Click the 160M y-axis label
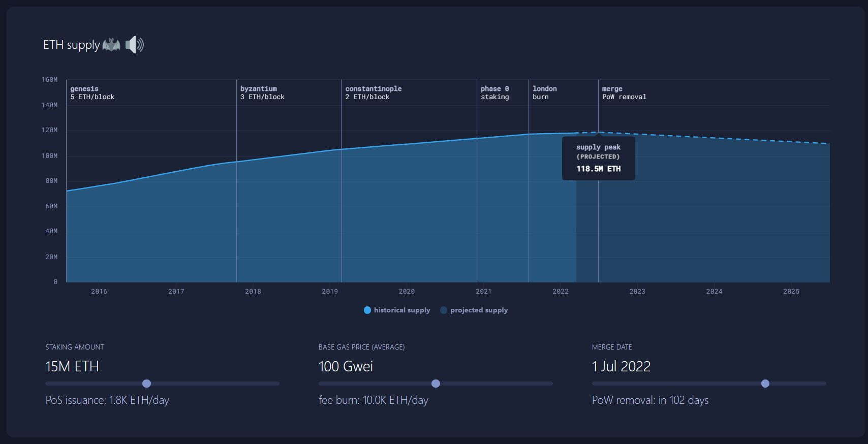Viewport: 868px width, 444px height. tap(50, 80)
